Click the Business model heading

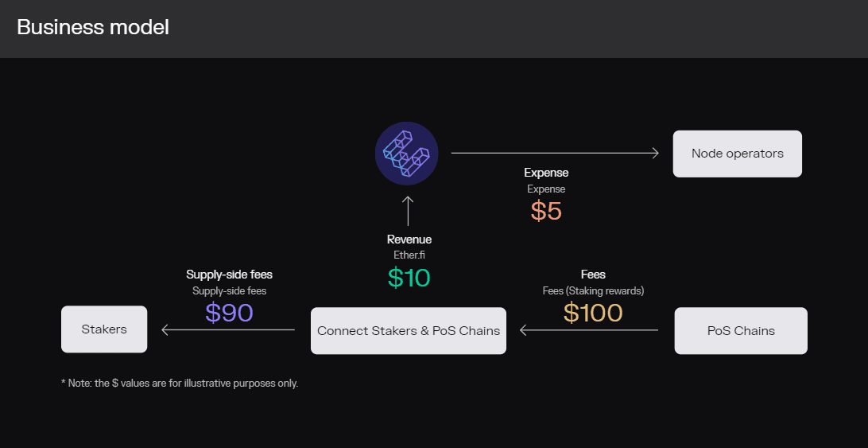pyautogui.click(x=92, y=27)
